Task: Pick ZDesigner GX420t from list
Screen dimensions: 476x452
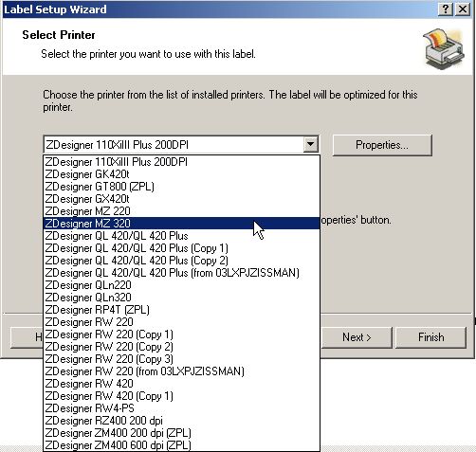Action: tap(181, 199)
